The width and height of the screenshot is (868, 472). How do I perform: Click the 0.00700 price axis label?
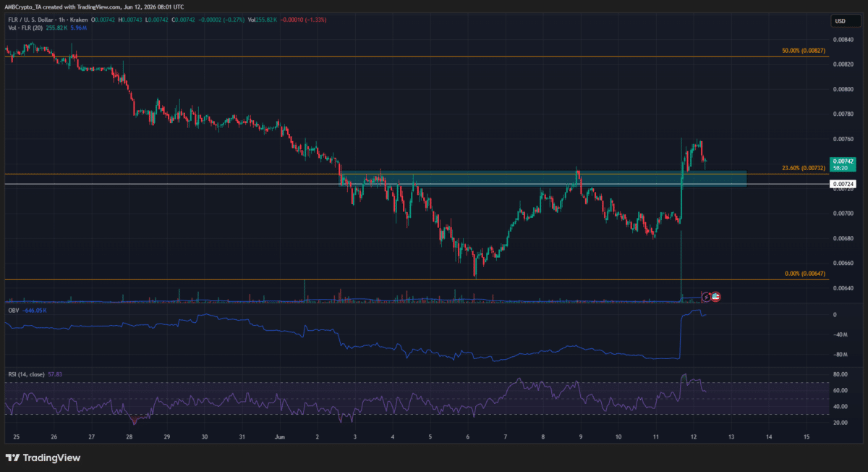(x=843, y=214)
